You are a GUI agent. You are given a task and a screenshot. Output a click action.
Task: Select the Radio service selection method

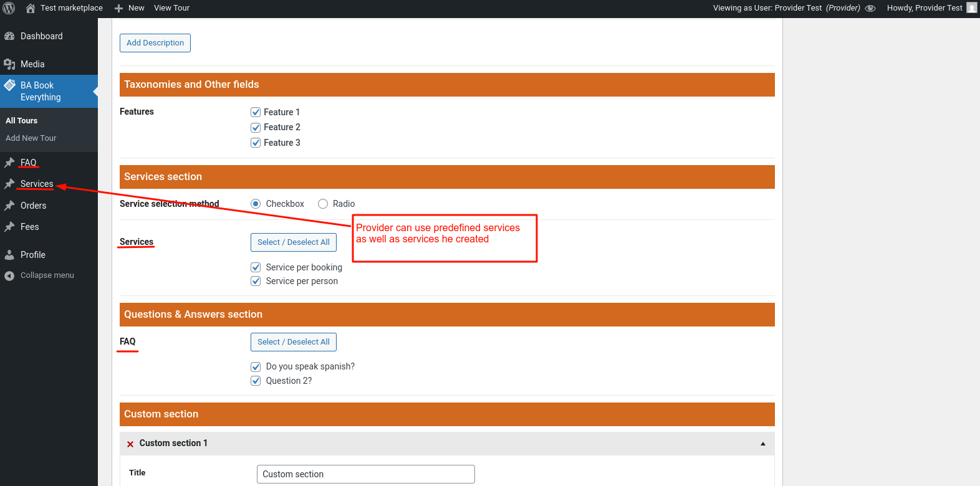[323, 204]
